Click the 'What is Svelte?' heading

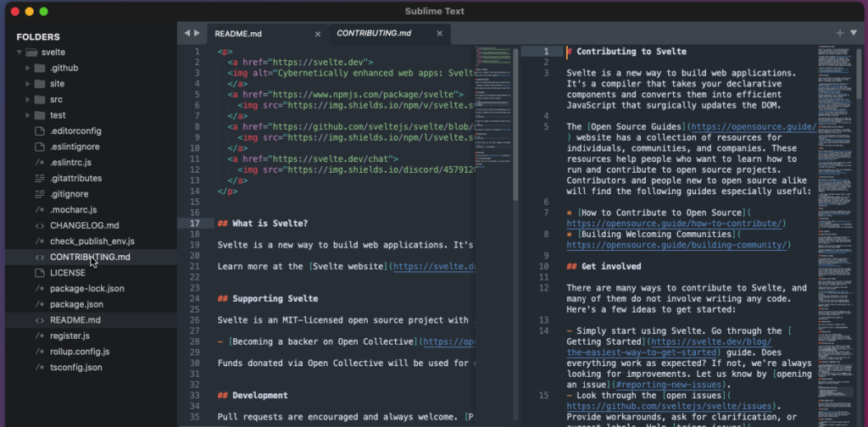coord(263,224)
